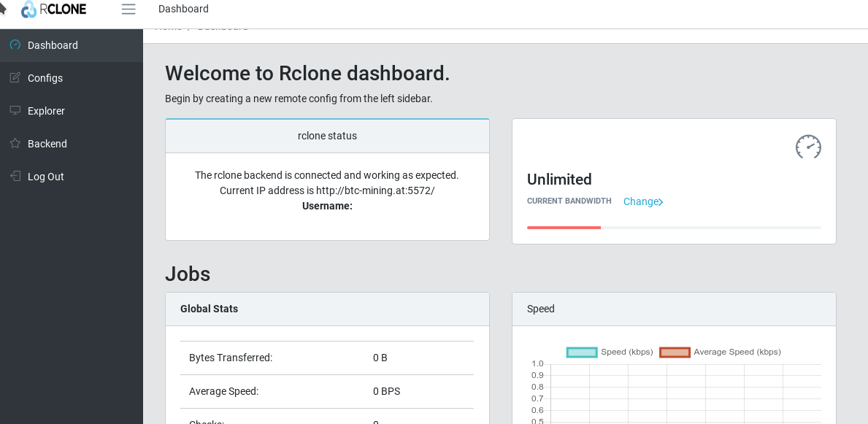
Task: Click the Speed chart plot area
Action: tap(685, 393)
